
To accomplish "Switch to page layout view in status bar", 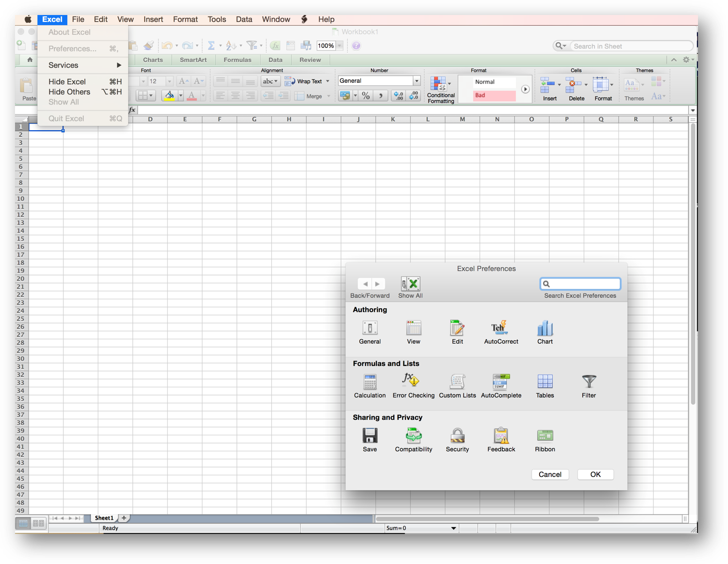I will pyautogui.click(x=39, y=523).
